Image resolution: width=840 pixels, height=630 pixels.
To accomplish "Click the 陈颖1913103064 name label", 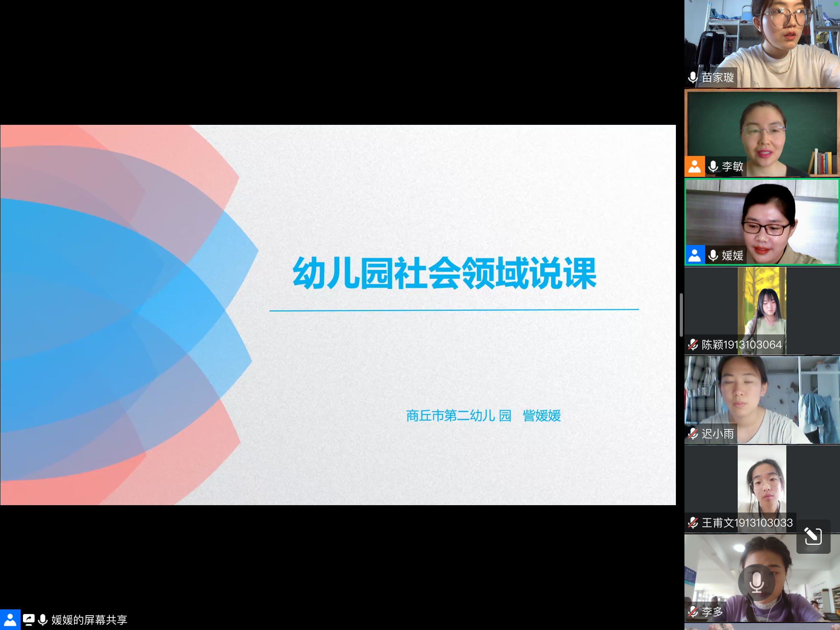I will [742, 345].
